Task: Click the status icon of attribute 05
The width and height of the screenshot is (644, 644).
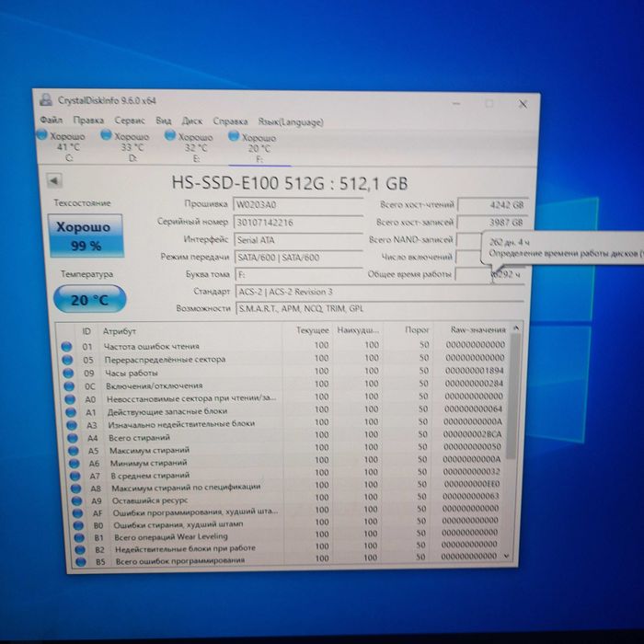Action: point(67,360)
